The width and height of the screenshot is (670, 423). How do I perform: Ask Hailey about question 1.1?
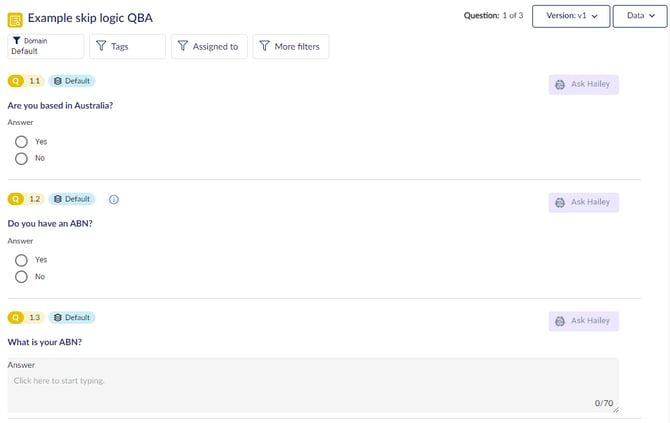(x=583, y=85)
